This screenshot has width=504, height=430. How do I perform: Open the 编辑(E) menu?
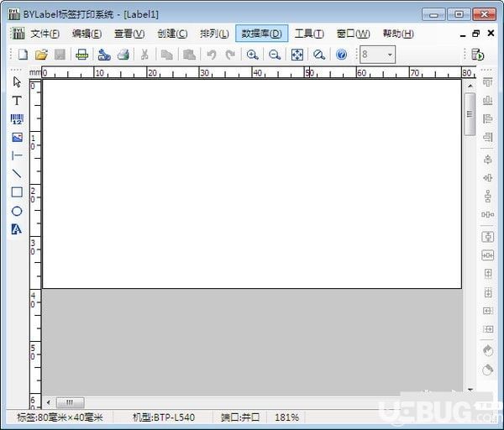pyautogui.click(x=87, y=34)
